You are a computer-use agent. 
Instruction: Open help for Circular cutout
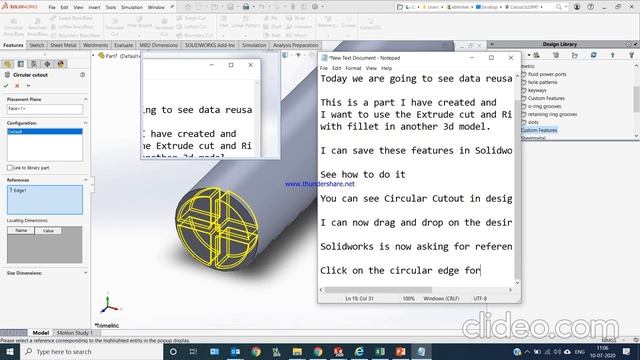(82, 75)
